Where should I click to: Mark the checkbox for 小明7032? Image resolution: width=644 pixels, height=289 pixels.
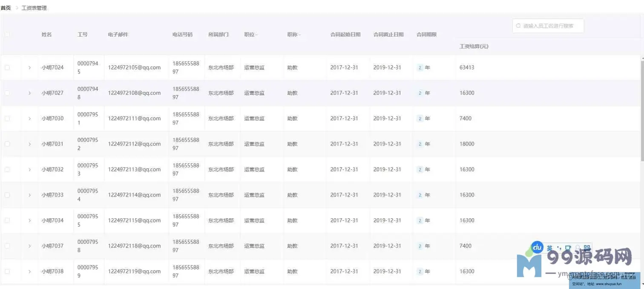click(x=7, y=169)
